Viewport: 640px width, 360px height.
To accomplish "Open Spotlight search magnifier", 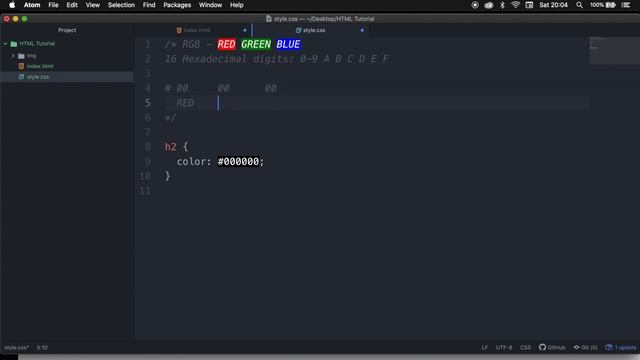I will point(579,5).
